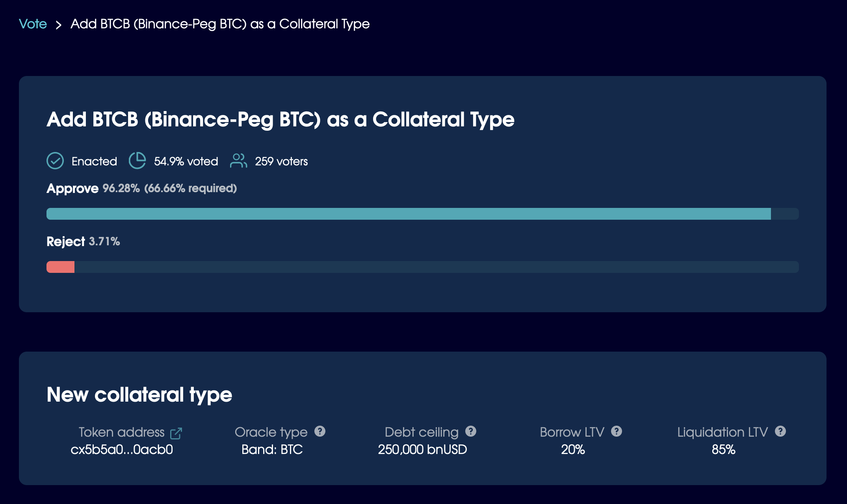Click the Vote breadcrumb link

pyautogui.click(x=33, y=24)
